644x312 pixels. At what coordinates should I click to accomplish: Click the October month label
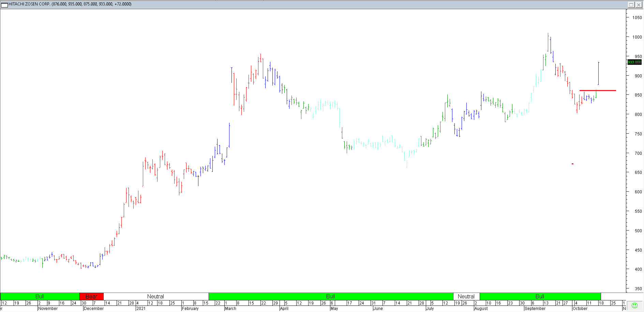[x=580, y=309]
